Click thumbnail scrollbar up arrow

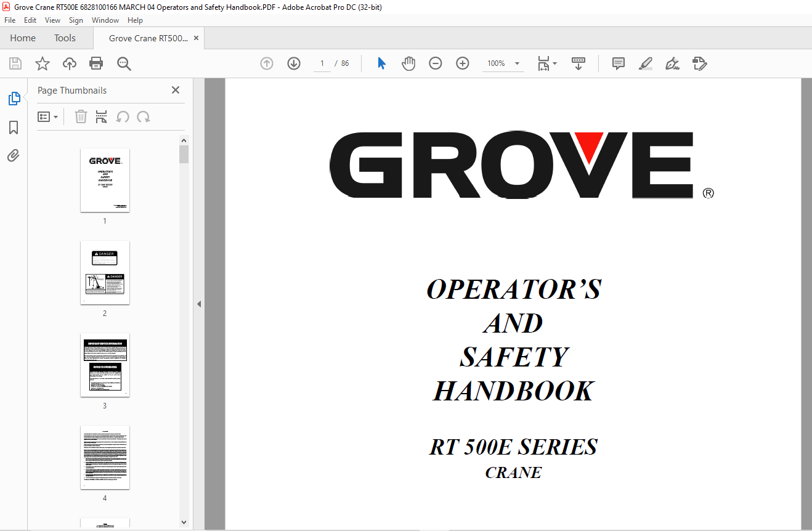[184, 140]
